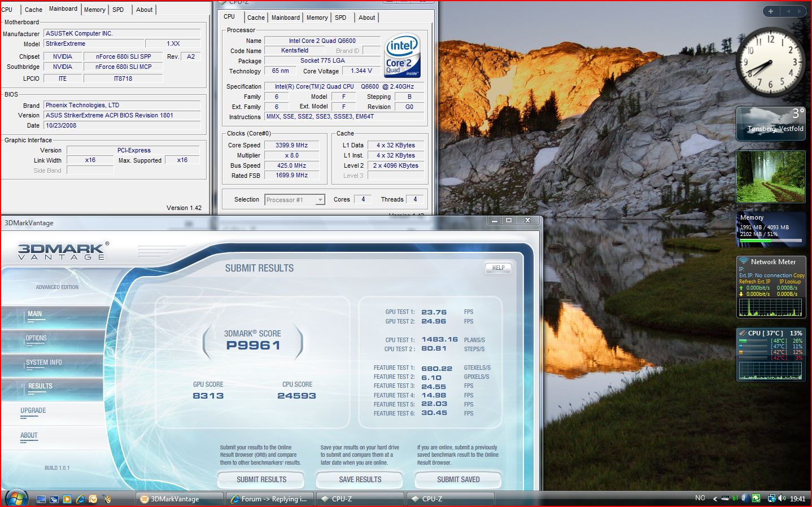Image resolution: width=812 pixels, height=507 pixels.
Task: Open Processor #1 selection dropdown in CPU-Z
Action: coord(295,199)
